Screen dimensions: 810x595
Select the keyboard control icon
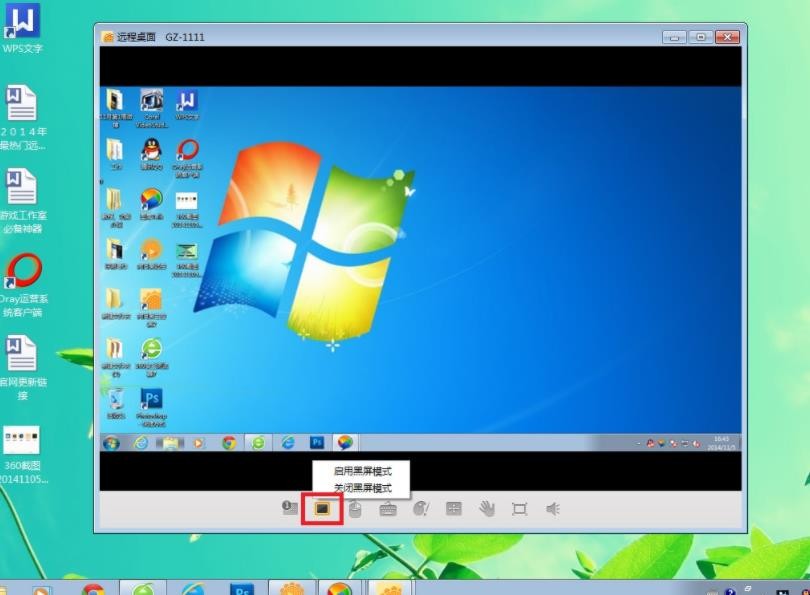point(388,509)
